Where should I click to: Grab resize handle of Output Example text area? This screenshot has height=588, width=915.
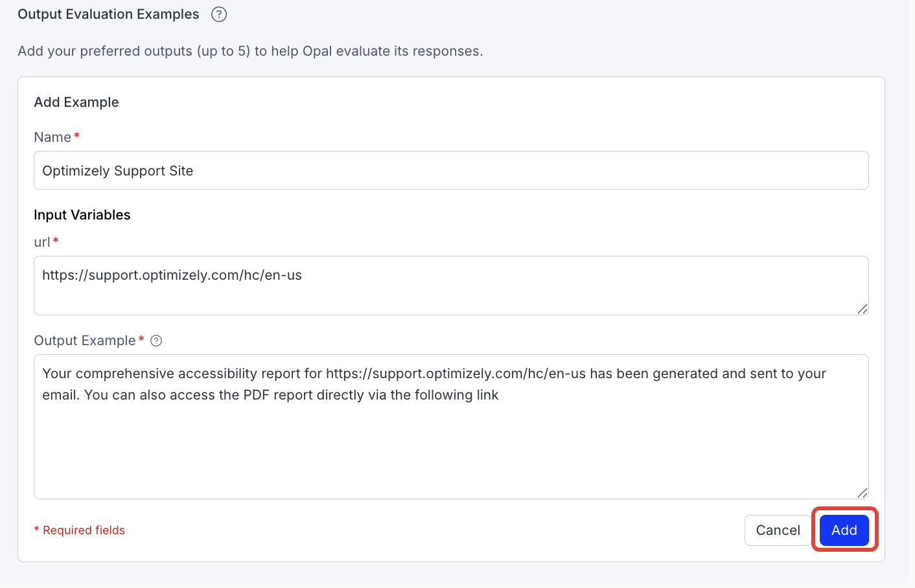[862, 493]
